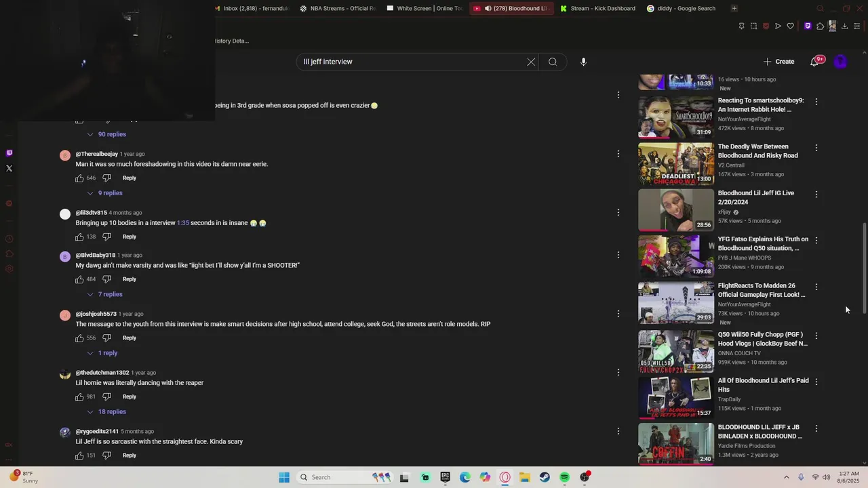Open the weather widget showing 81°F
This screenshot has width=868, height=488.
click(x=23, y=477)
